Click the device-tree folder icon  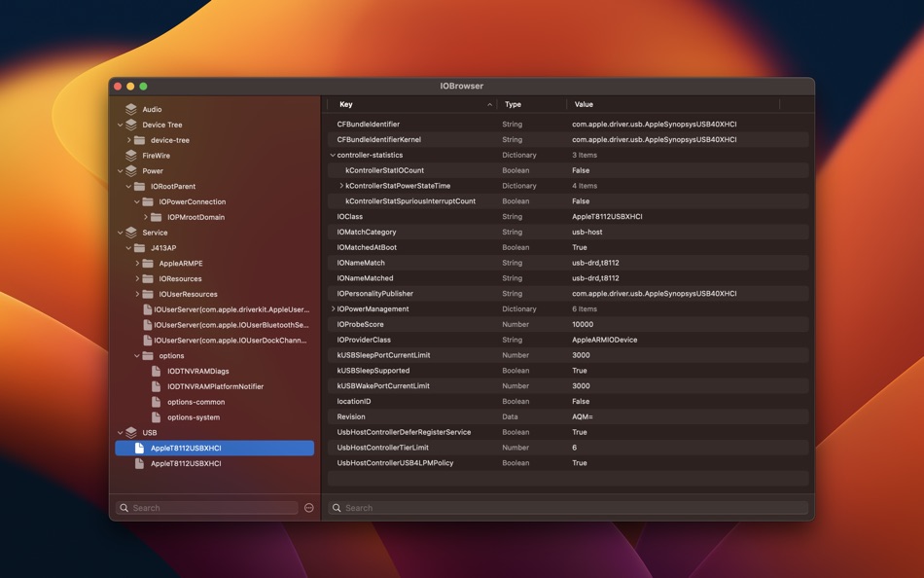coord(140,140)
